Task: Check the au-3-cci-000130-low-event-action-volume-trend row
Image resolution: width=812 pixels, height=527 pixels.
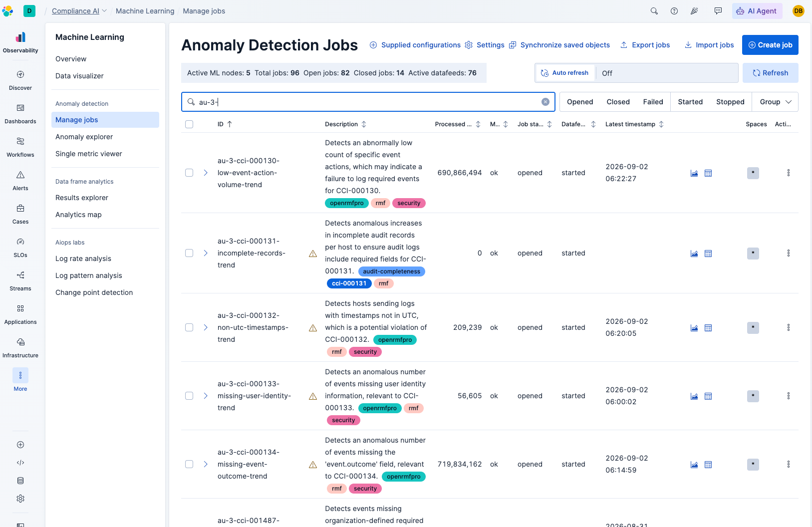Action: [189, 173]
